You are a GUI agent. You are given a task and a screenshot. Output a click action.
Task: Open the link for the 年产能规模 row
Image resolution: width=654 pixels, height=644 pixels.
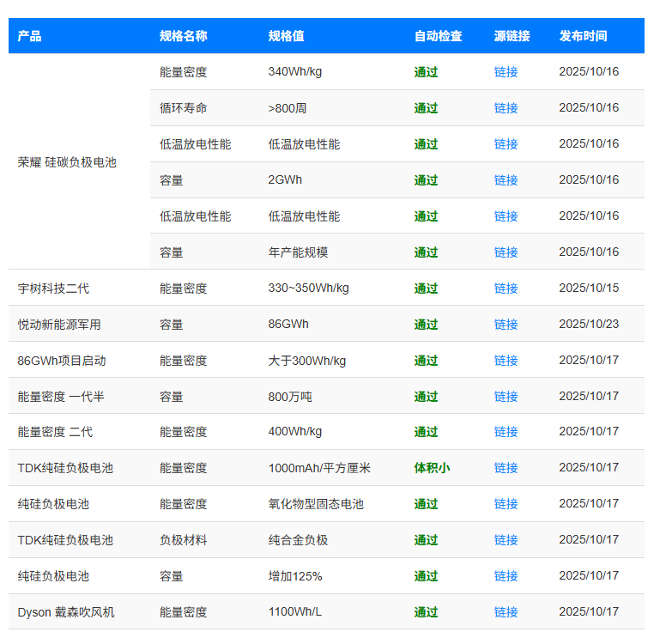click(x=506, y=252)
